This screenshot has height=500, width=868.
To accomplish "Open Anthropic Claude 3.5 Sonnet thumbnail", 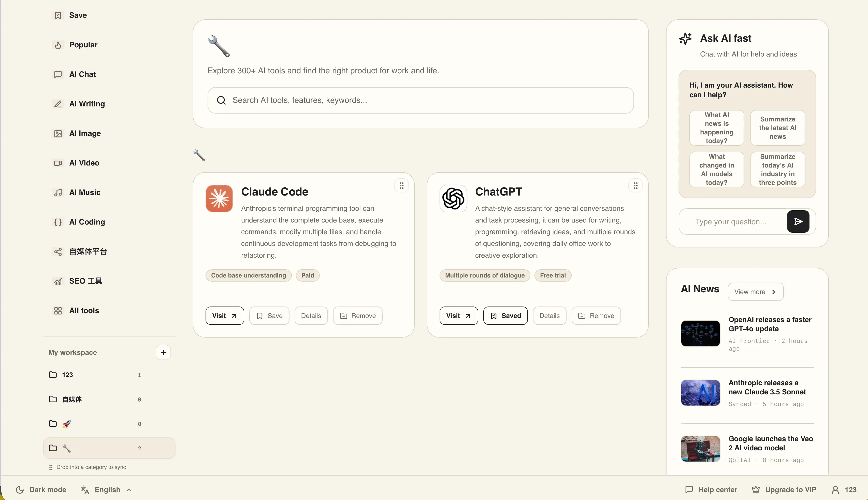I will 700,393.
